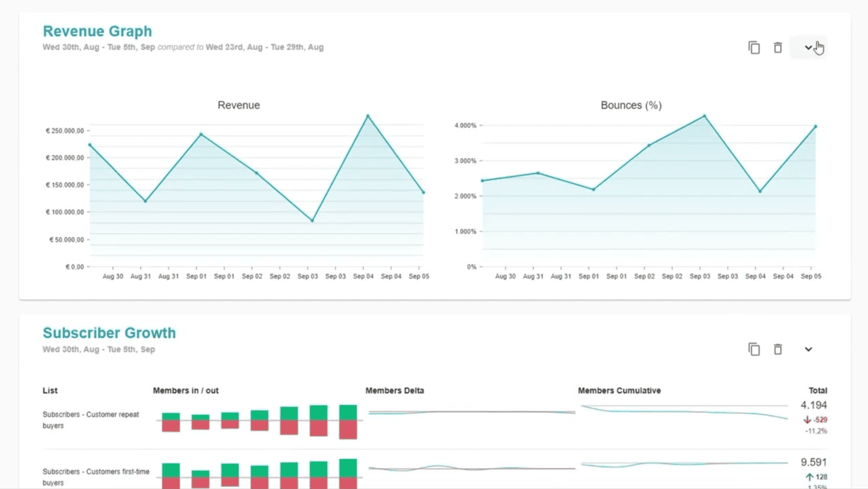This screenshot has width=868, height=489.
Task: Click the Members in / out header
Action: tap(186, 390)
